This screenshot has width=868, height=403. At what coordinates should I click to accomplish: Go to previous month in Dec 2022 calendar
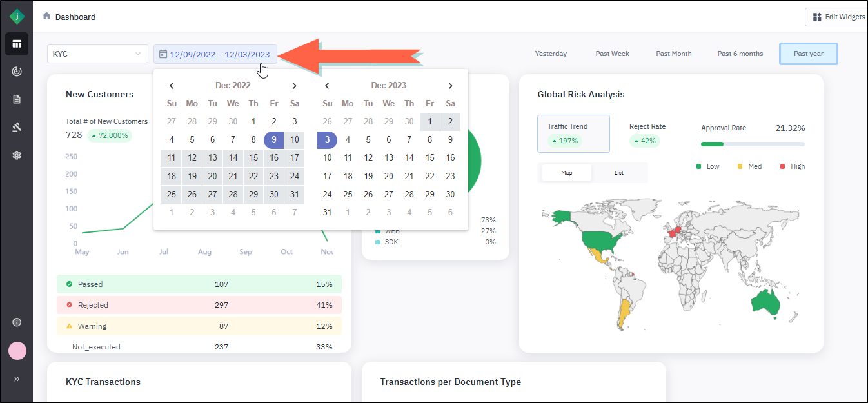click(172, 86)
